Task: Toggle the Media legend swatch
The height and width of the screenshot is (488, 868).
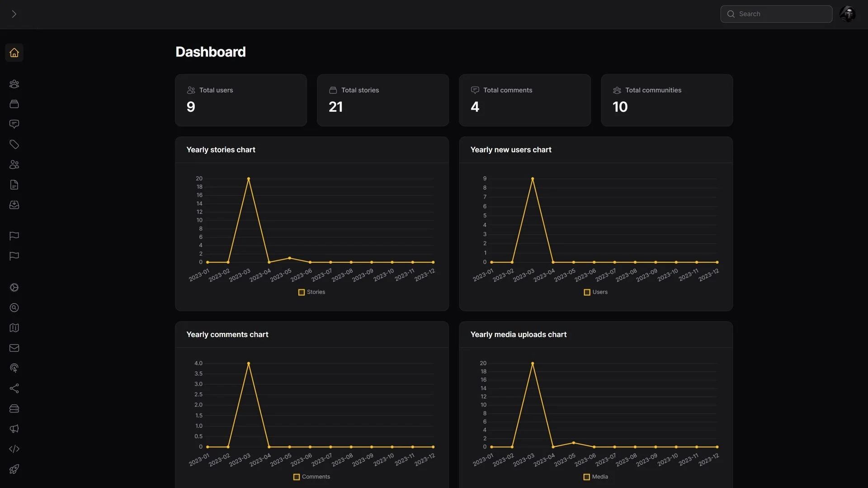Action: (x=587, y=477)
